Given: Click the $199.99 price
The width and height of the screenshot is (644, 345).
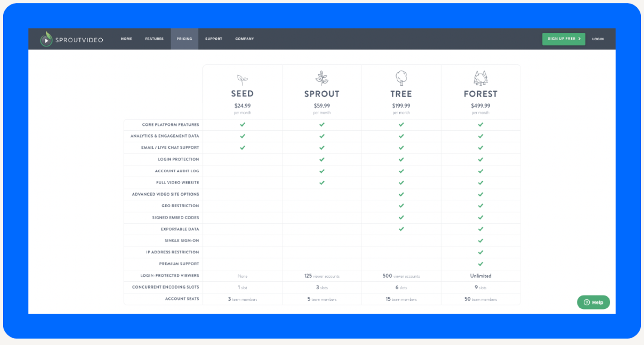Looking at the screenshot, I should [x=401, y=106].
